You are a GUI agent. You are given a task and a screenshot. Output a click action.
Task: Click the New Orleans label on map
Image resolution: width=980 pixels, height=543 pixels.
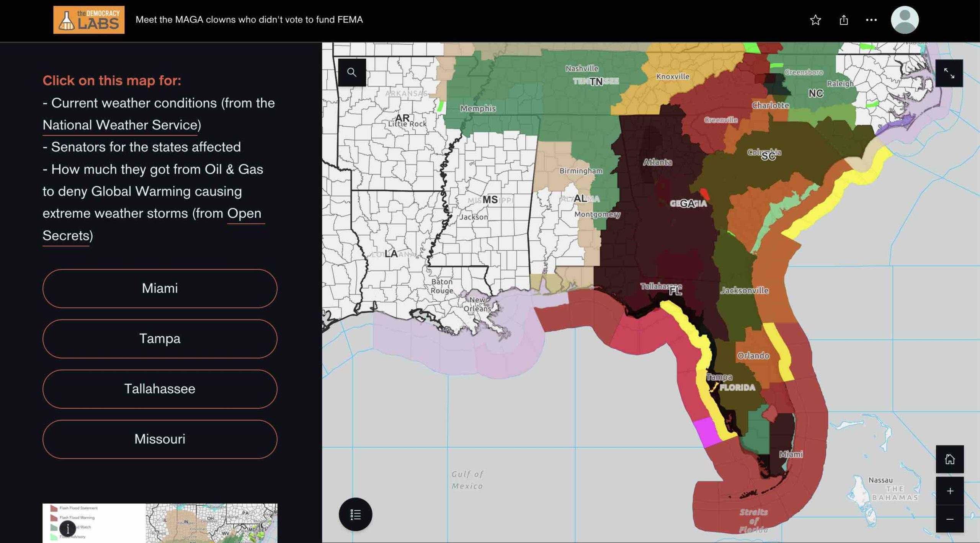[x=477, y=304]
